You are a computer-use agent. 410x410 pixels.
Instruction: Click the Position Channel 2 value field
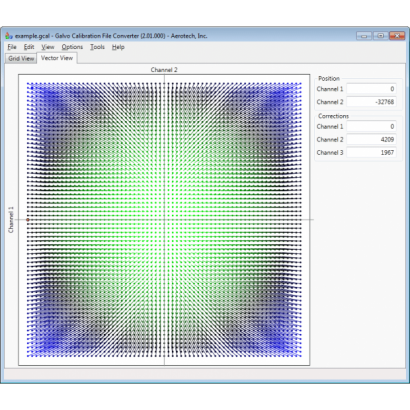(371, 102)
